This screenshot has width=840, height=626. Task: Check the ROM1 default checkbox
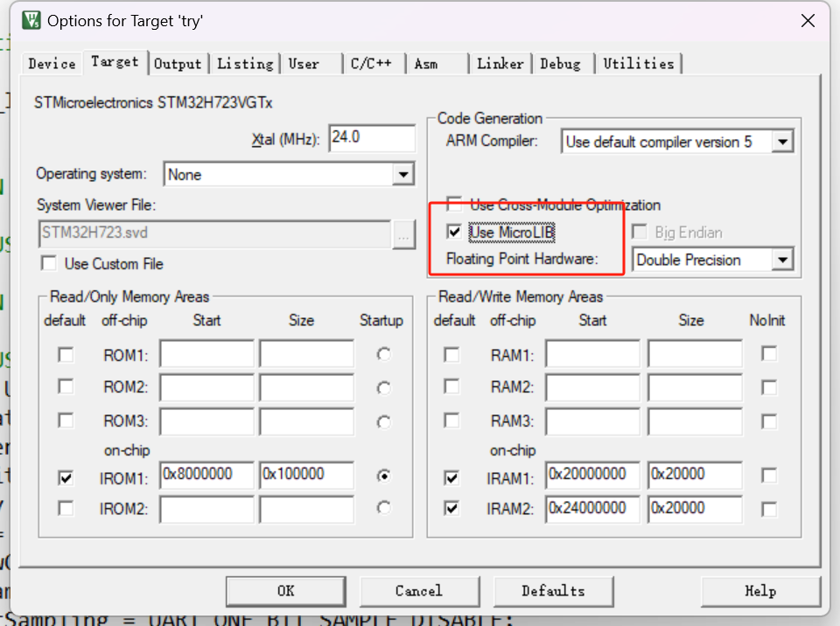pos(66,355)
